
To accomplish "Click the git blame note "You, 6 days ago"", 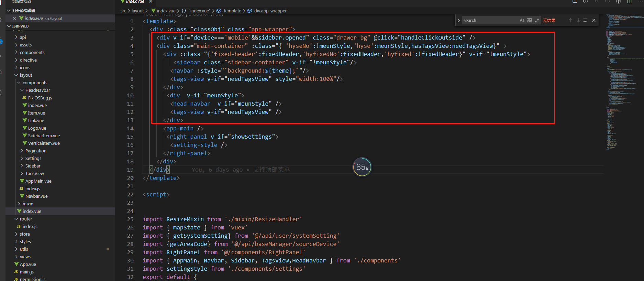I will pos(217,170).
